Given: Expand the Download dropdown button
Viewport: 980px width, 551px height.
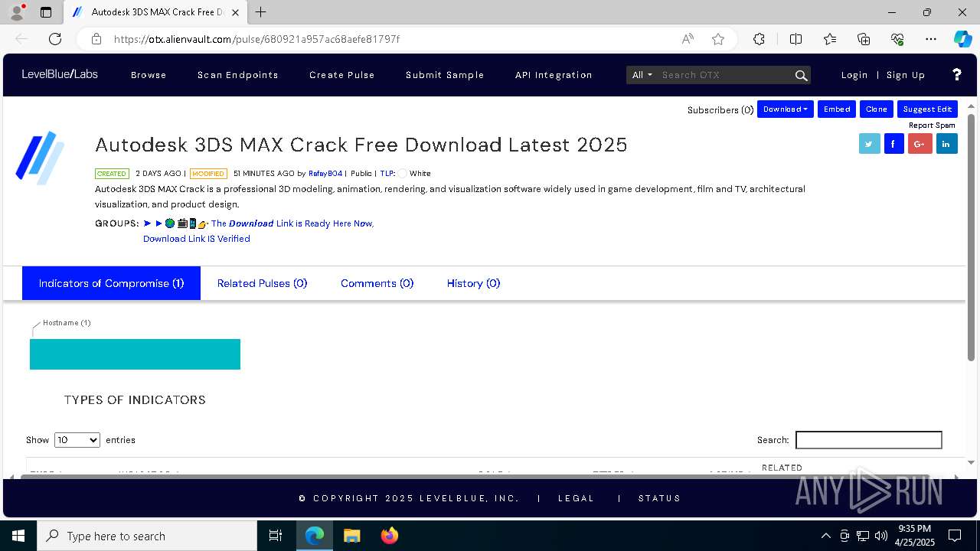Looking at the screenshot, I should click(786, 109).
